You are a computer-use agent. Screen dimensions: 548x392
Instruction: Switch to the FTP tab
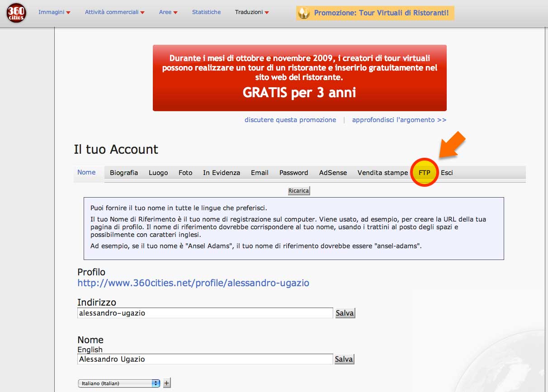pyautogui.click(x=425, y=173)
